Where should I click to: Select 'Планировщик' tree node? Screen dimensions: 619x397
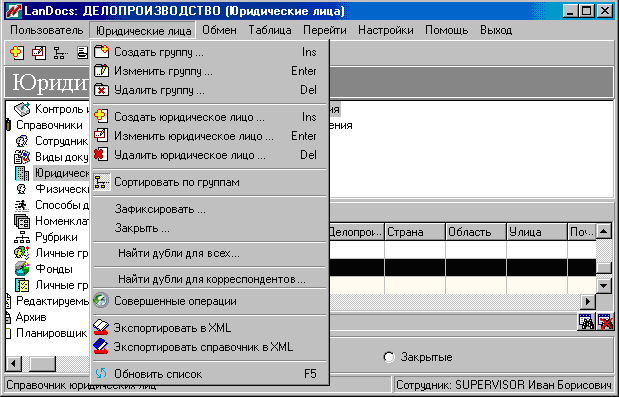(x=51, y=333)
